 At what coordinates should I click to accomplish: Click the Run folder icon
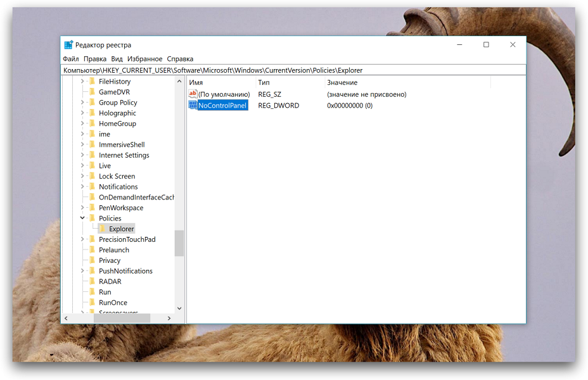(x=93, y=291)
